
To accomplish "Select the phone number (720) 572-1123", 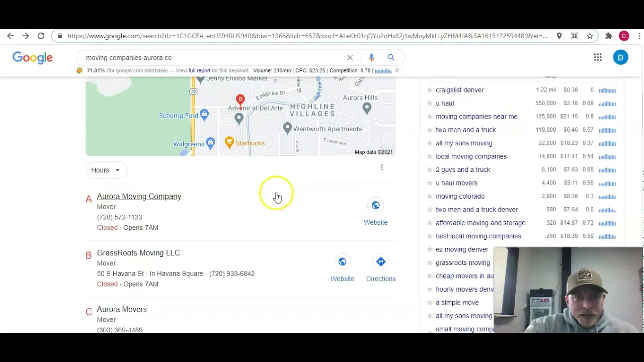I will [x=120, y=217].
